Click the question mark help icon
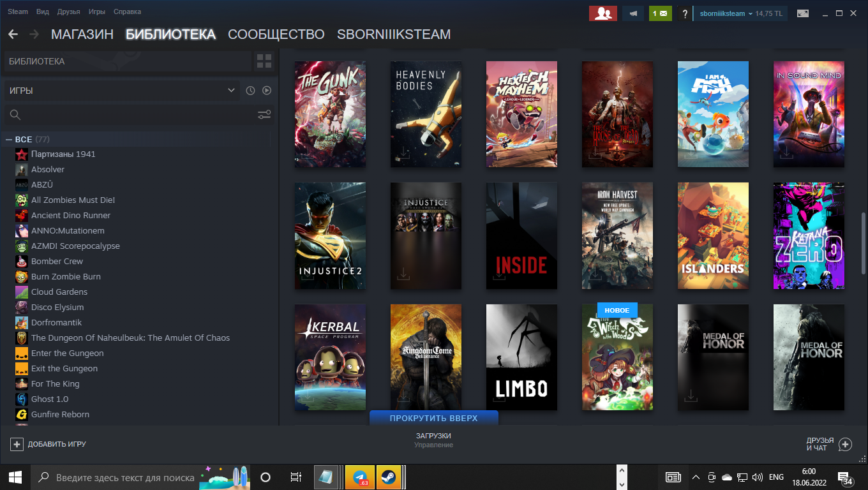 684,13
